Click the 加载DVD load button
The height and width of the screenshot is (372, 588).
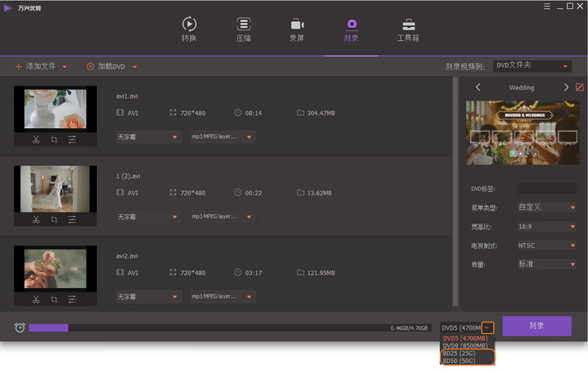point(106,67)
